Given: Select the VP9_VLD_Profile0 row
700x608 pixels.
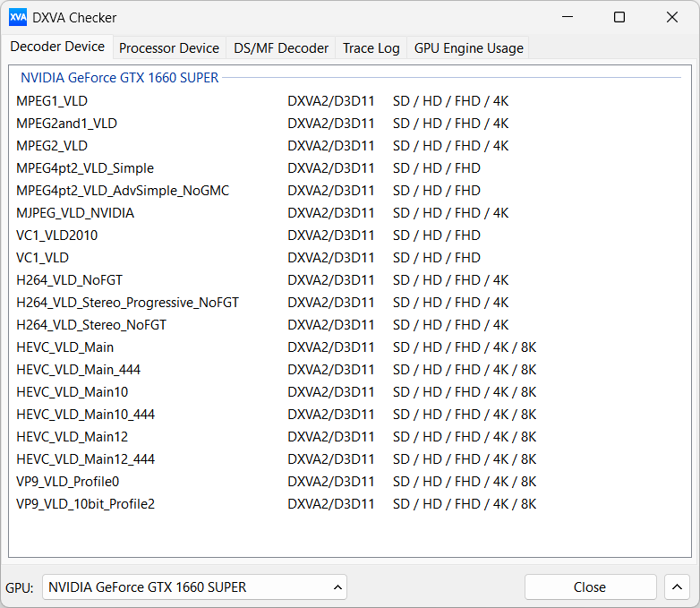Looking at the screenshot, I should [350, 482].
